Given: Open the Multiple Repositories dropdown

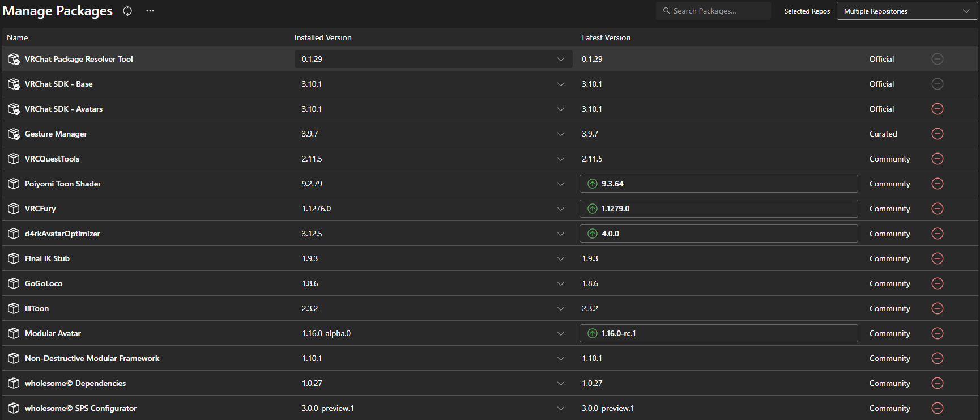Looking at the screenshot, I should [x=907, y=11].
